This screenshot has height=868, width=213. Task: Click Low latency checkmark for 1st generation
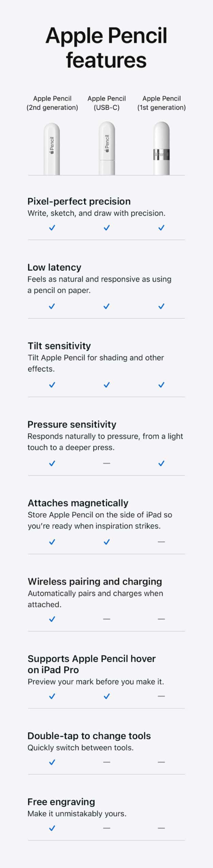(161, 306)
